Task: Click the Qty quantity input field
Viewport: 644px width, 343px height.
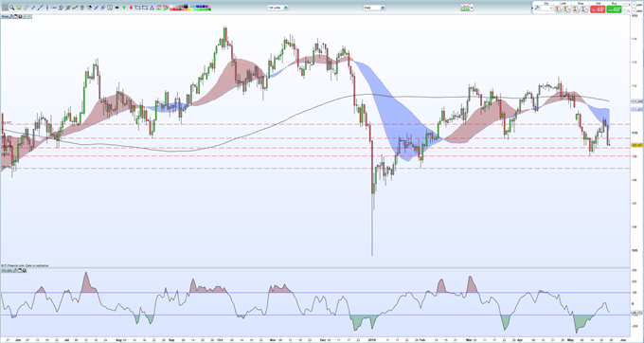Action: tap(546, 8)
